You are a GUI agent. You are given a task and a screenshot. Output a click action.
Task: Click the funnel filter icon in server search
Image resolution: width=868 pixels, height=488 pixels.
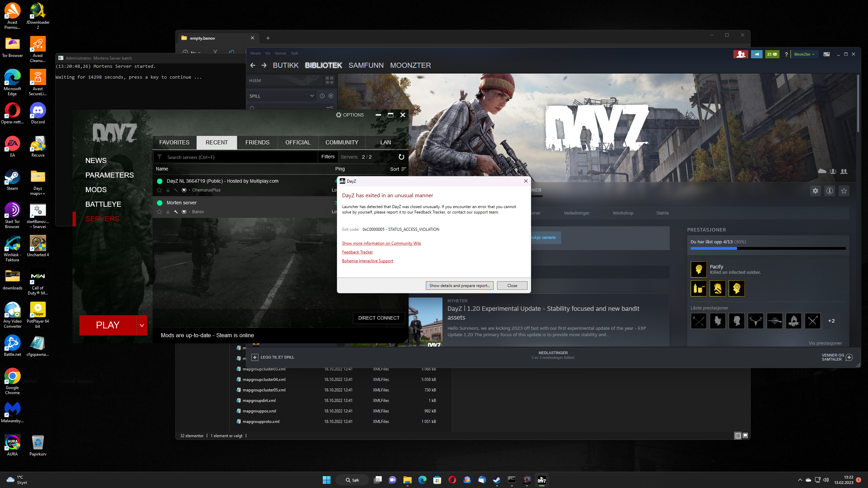pyautogui.click(x=160, y=157)
